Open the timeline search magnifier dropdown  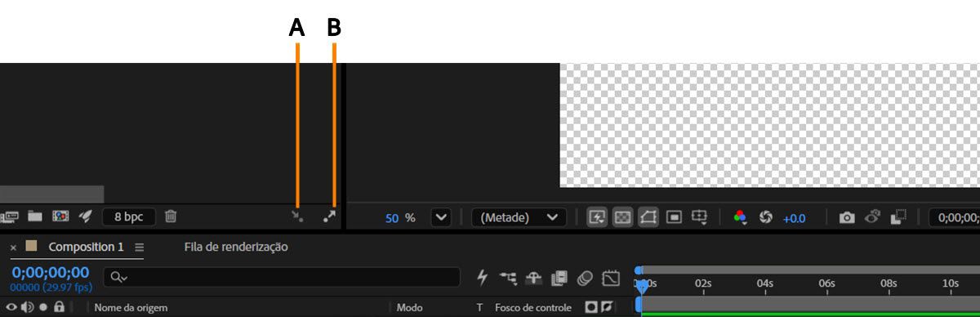pyautogui.click(x=119, y=277)
